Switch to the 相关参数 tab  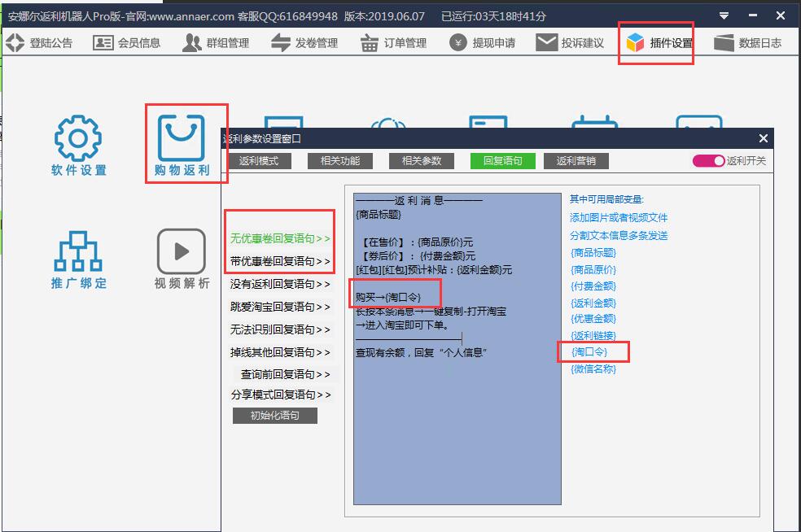coord(422,161)
